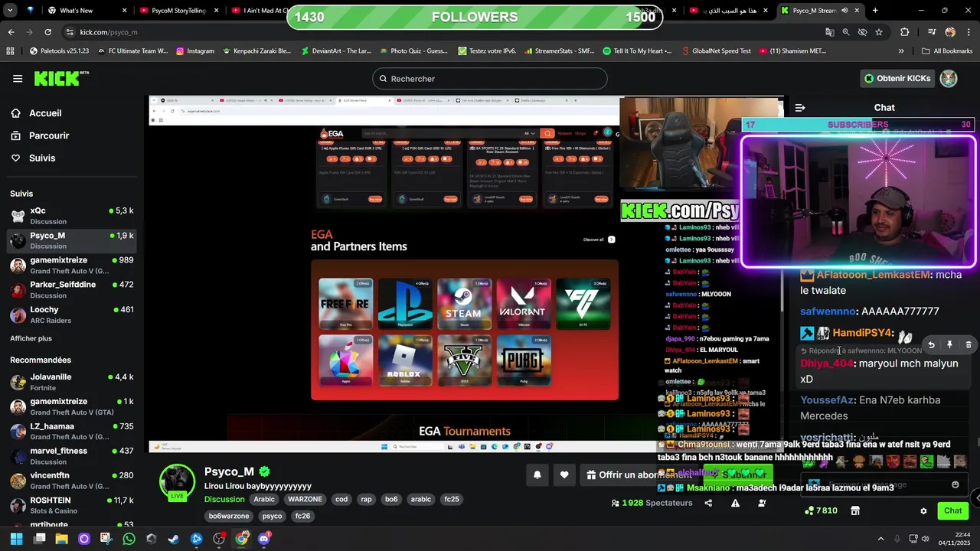Open the Kick hamburger sidebar menu
Image resolution: width=980 pixels, height=551 pixels.
coord(18,79)
